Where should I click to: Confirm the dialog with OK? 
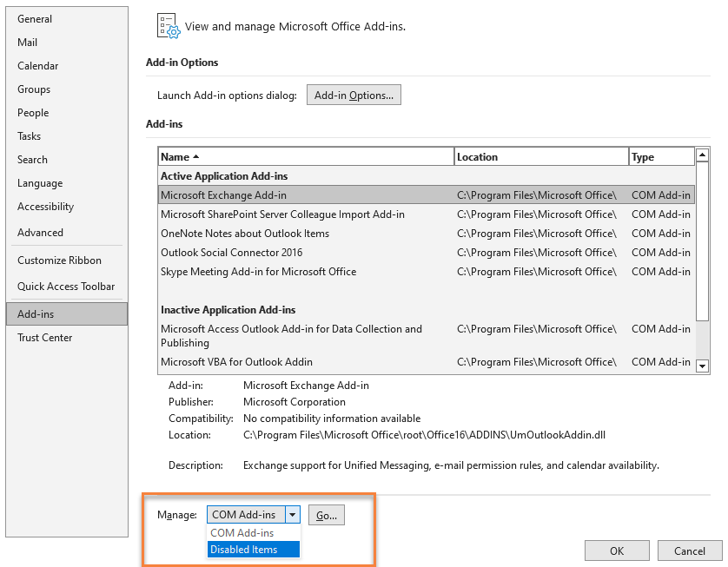pyautogui.click(x=617, y=551)
